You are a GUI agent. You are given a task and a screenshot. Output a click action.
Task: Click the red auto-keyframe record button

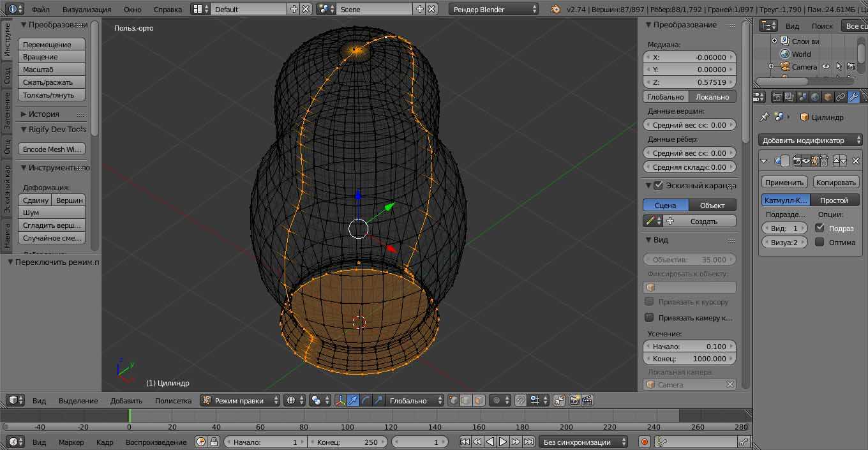[645, 442]
